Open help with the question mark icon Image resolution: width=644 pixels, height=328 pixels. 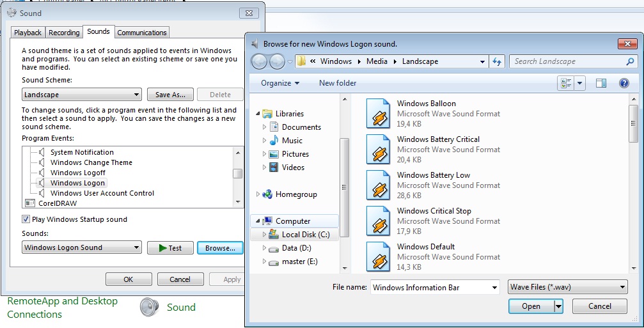pyautogui.click(x=624, y=83)
